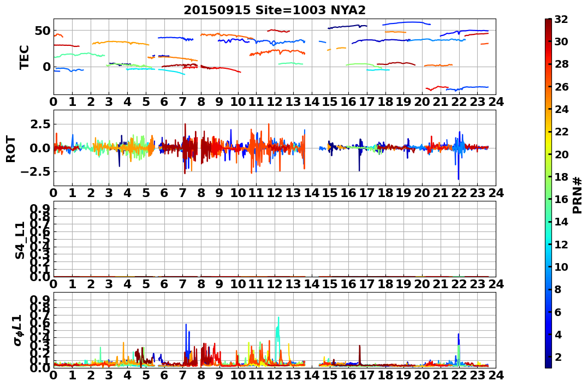Click the deep blue negative ROT spike near 22
The width and height of the screenshot is (588, 387).
tap(458, 163)
